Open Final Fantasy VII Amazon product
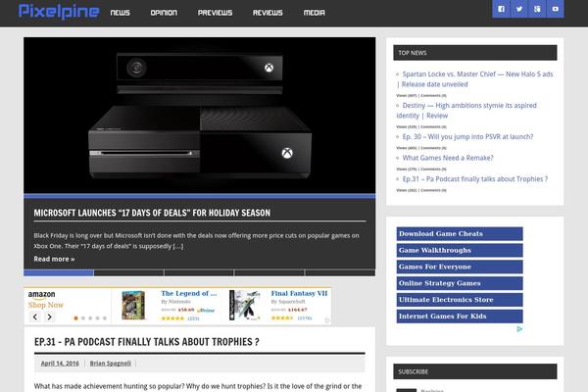 (299, 293)
